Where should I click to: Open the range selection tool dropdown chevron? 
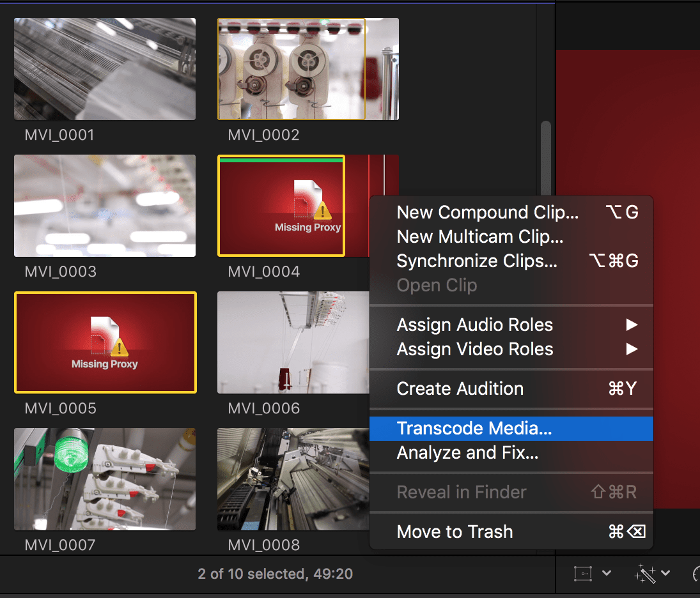click(x=606, y=573)
